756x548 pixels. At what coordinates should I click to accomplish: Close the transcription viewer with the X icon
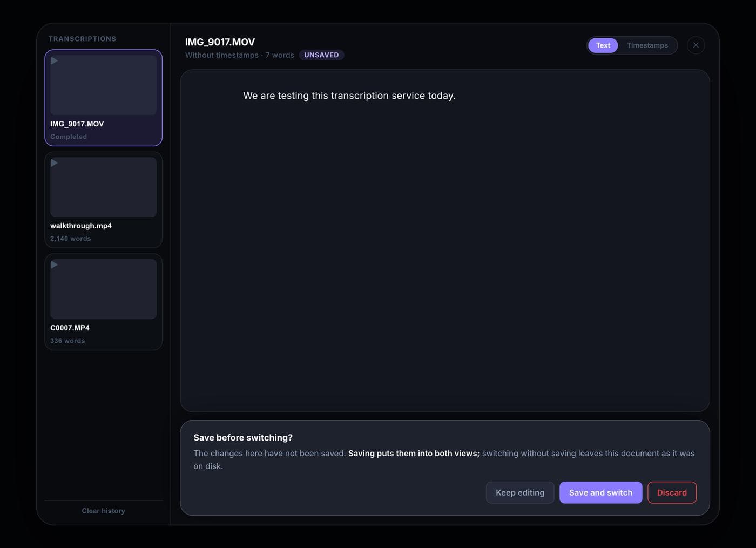[x=696, y=45]
